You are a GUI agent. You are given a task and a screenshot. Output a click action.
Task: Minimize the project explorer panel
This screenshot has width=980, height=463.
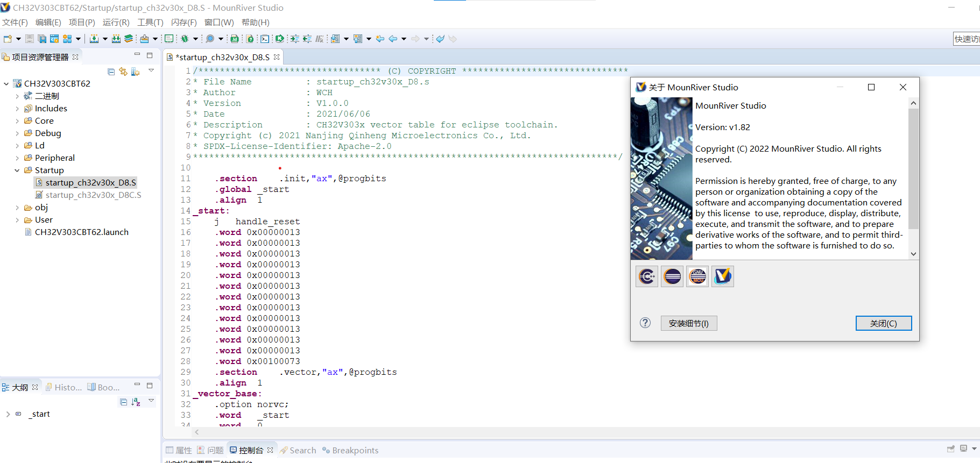tap(137, 55)
